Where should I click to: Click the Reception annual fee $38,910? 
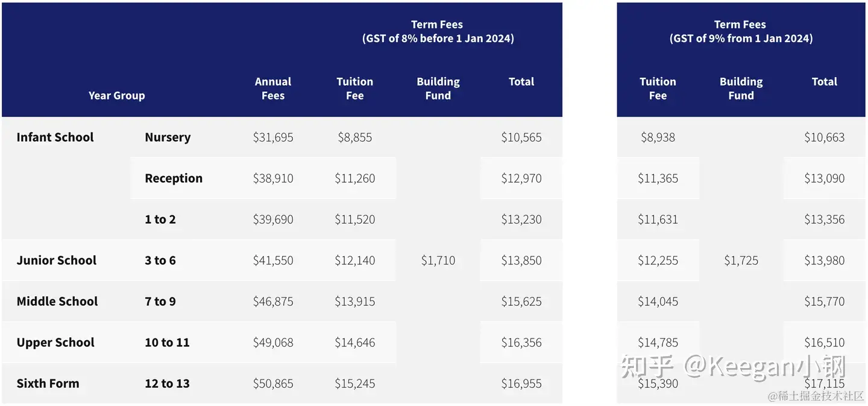coord(272,178)
